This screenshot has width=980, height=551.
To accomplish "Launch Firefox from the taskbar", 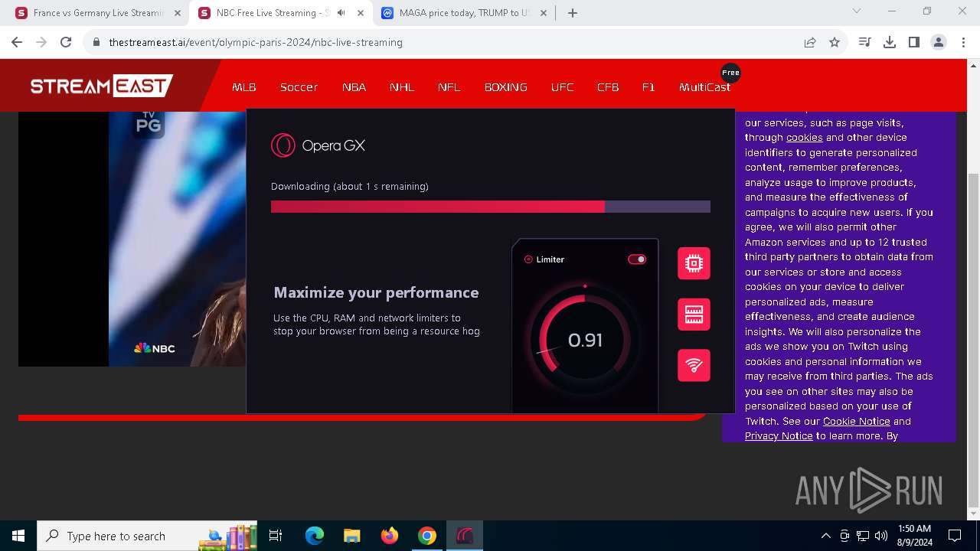I will point(390,536).
